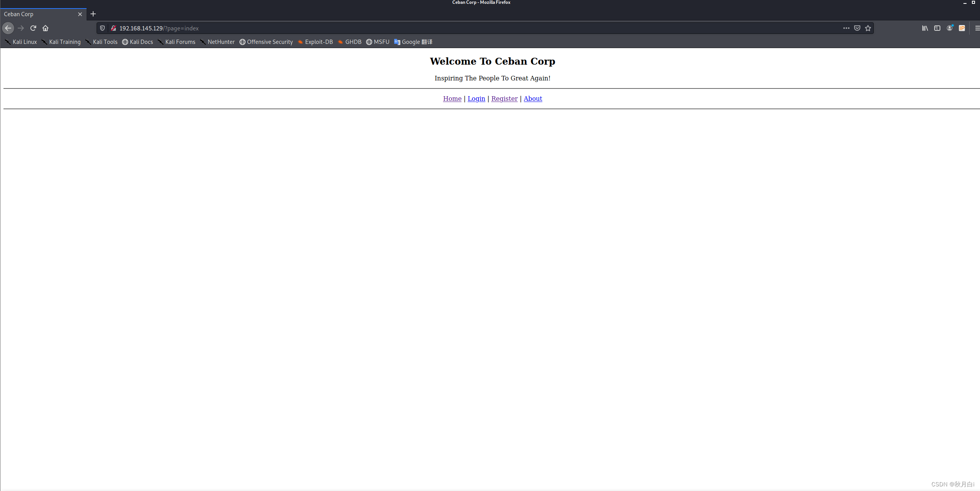The width and height of the screenshot is (980, 491).
Task: Open the IP extension icon
Action: click(962, 28)
